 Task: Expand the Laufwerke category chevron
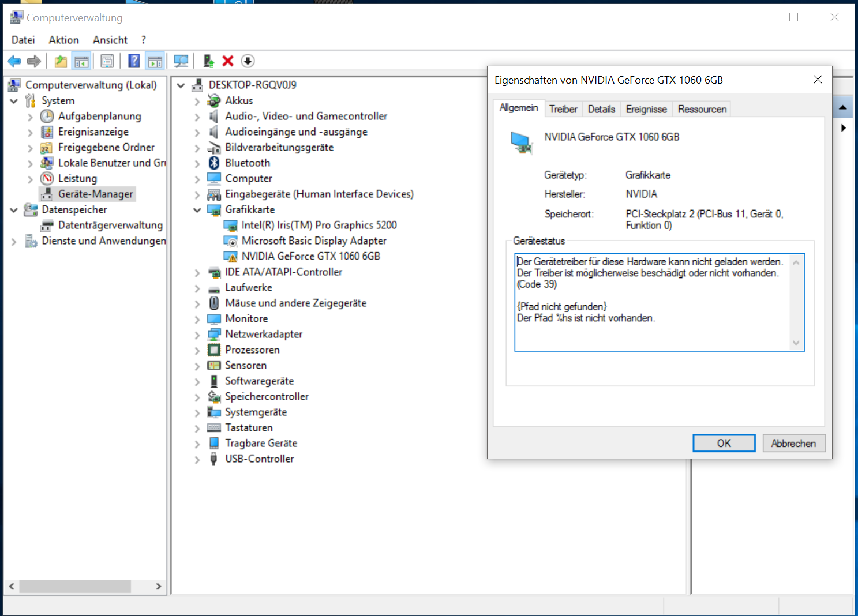(197, 288)
